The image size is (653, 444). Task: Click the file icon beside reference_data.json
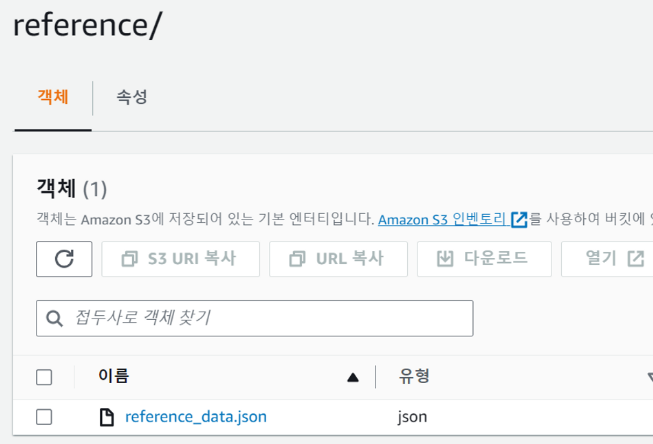[107, 417]
